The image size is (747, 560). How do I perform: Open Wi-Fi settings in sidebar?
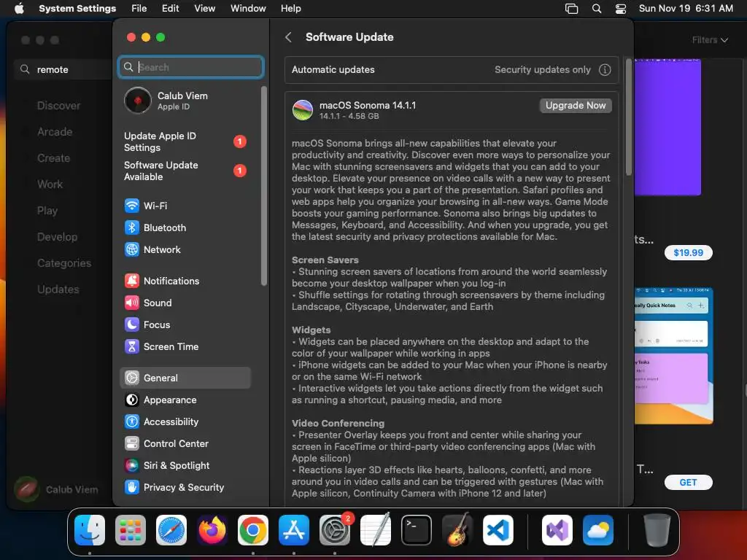point(185,206)
